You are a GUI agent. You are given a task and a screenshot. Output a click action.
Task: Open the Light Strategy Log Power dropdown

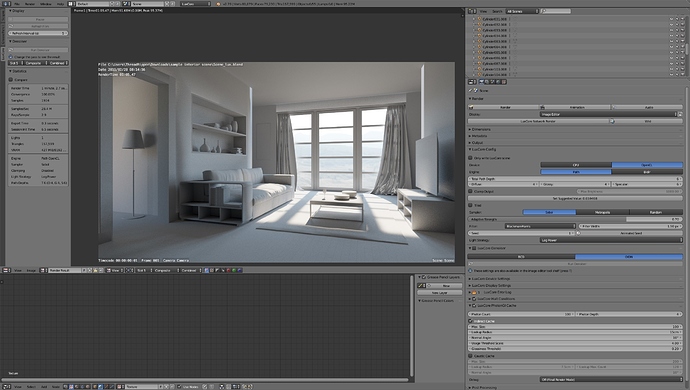tap(611, 240)
